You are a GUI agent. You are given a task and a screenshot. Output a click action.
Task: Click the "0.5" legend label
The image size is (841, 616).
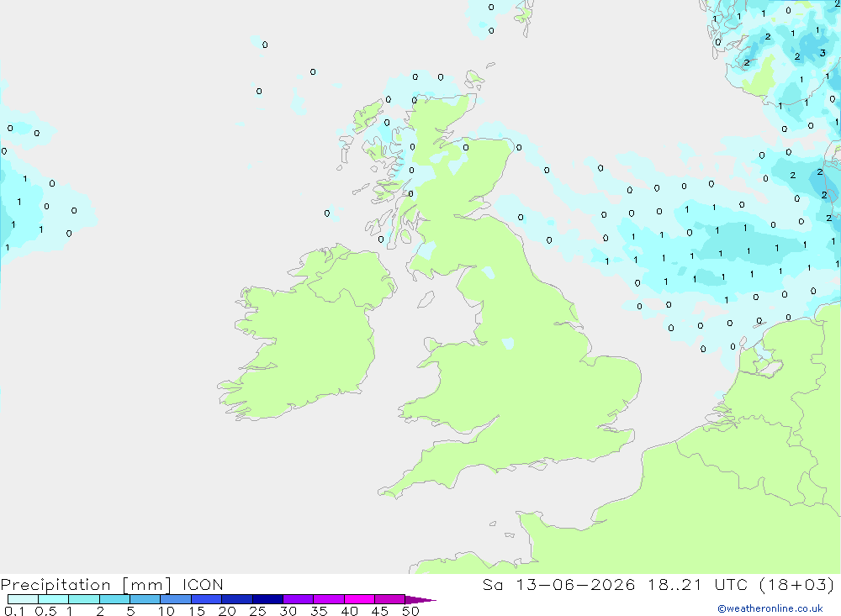pos(45,611)
